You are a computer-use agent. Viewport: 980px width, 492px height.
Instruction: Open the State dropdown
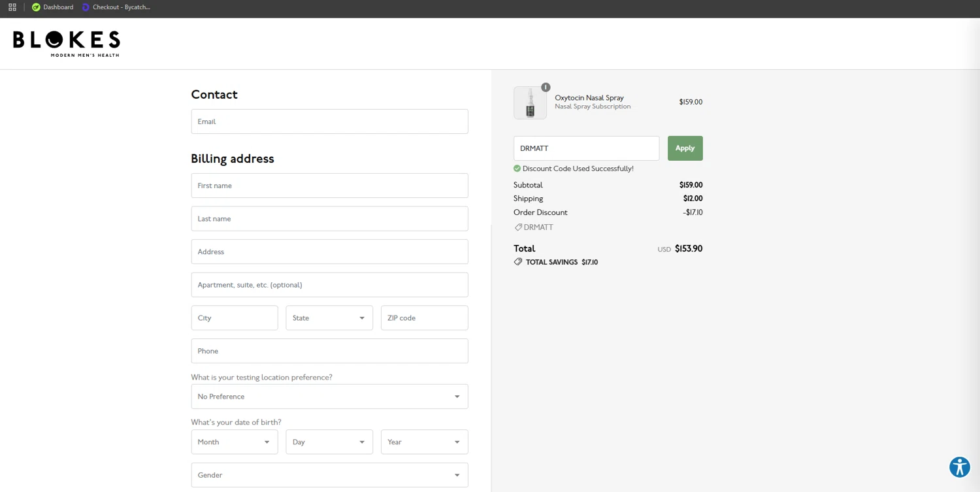[329, 318]
